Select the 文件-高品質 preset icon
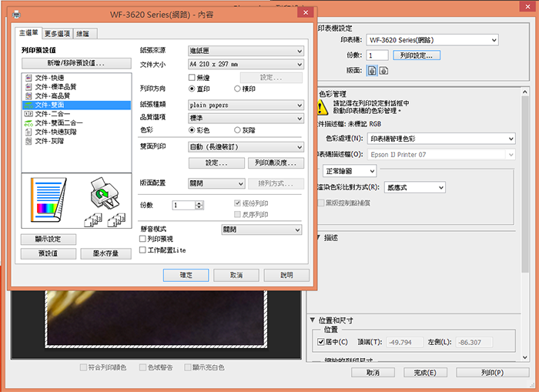 pyautogui.click(x=28, y=95)
